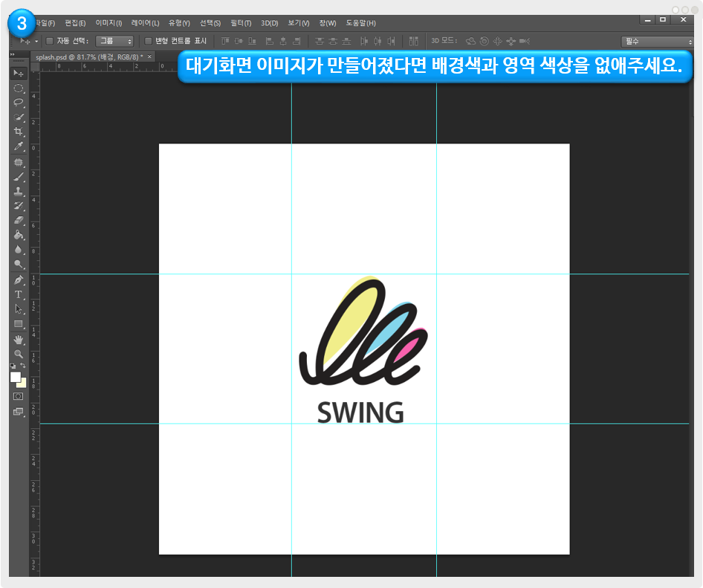This screenshot has width=703, height=588.
Task: Open the 필터(T) menu
Action: (241, 23)
